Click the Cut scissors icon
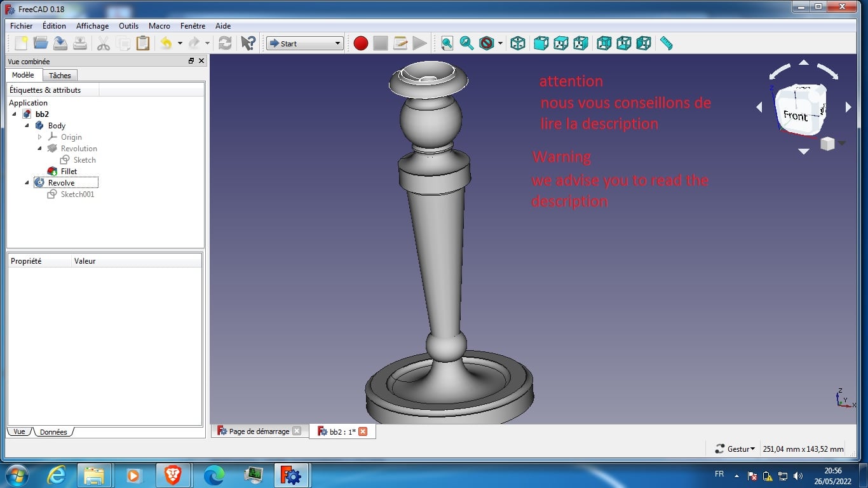The image size is (868, 488). (104, 43)
